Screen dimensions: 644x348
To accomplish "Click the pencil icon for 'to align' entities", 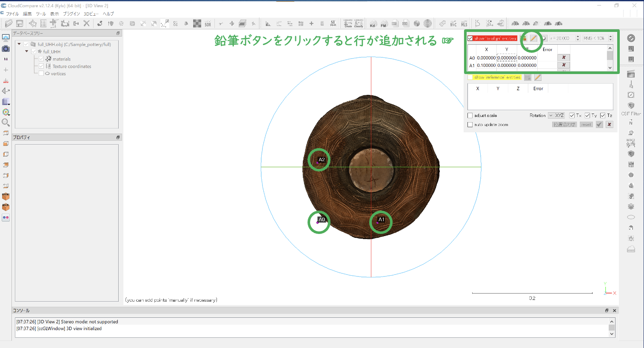I will tap(533, 38).
